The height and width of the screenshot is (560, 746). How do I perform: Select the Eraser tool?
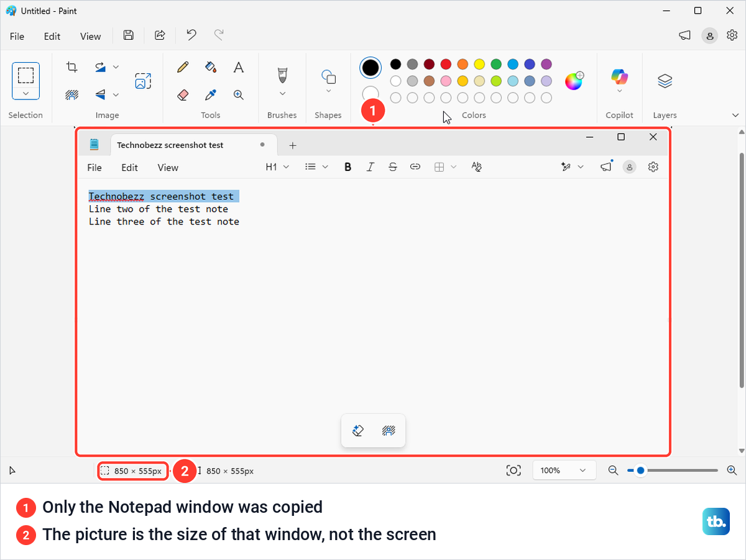coord(183,94)
